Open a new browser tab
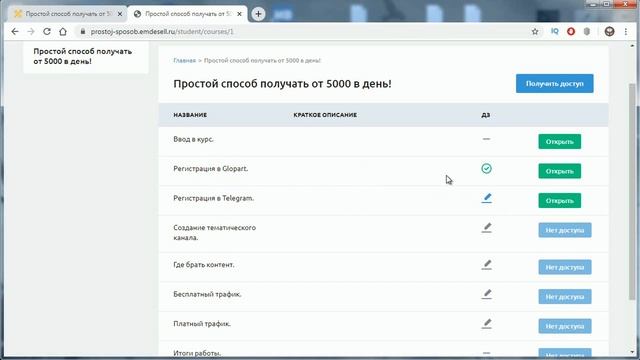 (258, 14)
